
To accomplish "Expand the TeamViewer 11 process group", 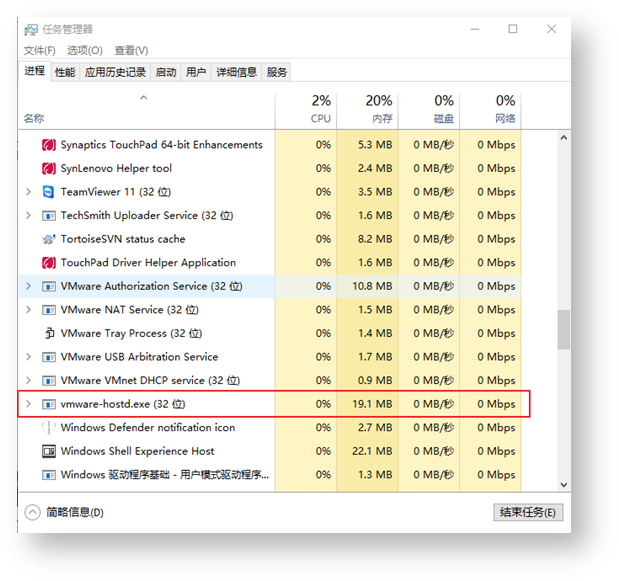I will [28, 192].
